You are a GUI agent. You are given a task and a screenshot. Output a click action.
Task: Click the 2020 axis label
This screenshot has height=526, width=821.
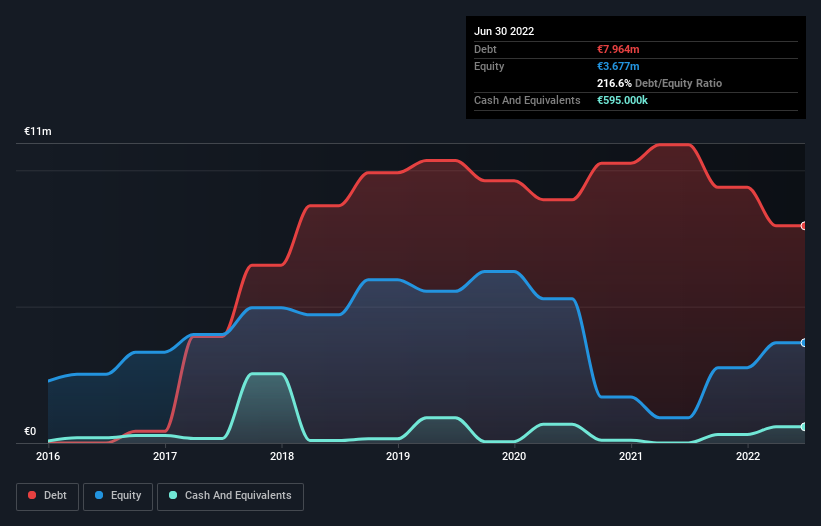pos(514,456)
